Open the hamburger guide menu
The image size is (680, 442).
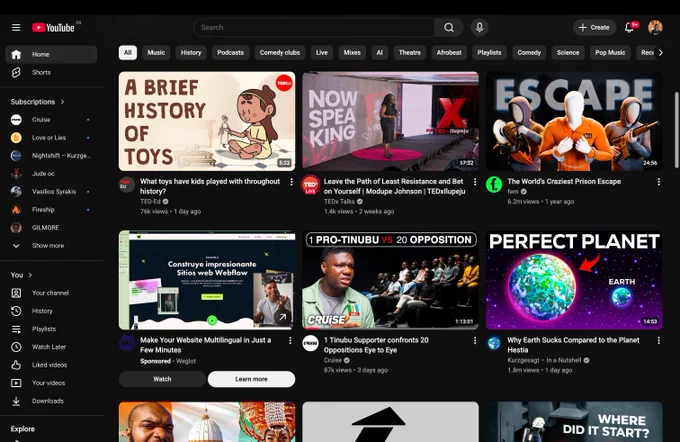pos(16,27)
